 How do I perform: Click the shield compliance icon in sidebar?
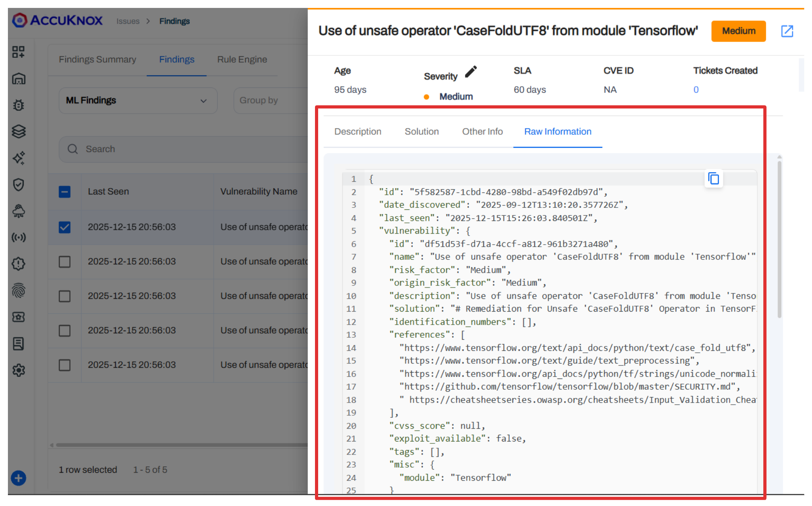18,185
